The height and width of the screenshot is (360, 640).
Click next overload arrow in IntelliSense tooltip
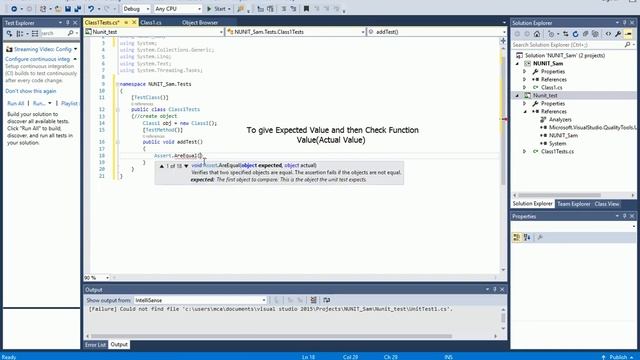click(186, 166)
